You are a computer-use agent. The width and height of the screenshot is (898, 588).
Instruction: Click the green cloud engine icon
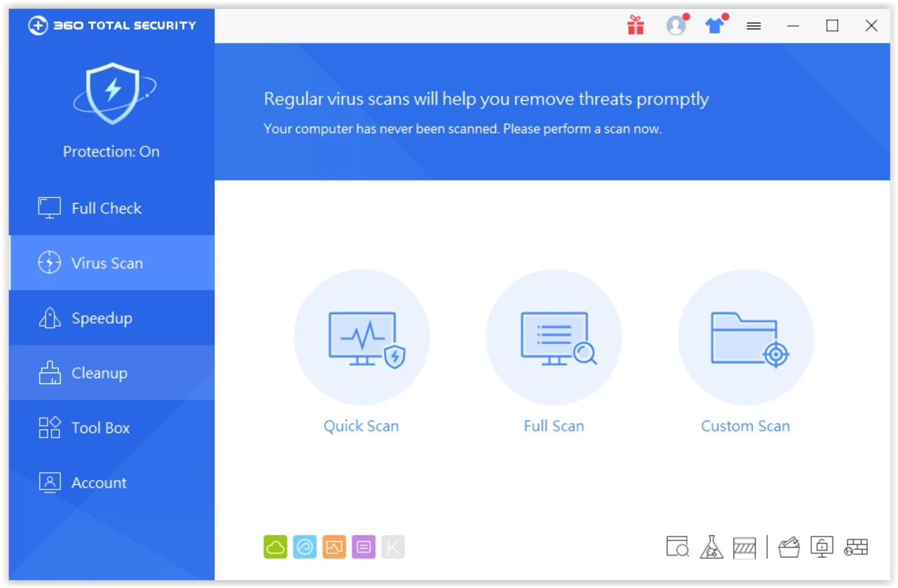click(275, 547)
